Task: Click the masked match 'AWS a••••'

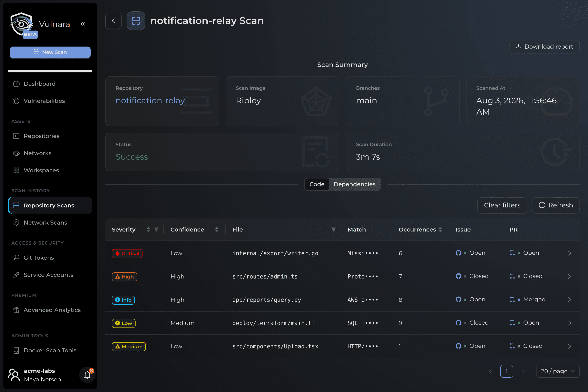Action: [363, 300]
